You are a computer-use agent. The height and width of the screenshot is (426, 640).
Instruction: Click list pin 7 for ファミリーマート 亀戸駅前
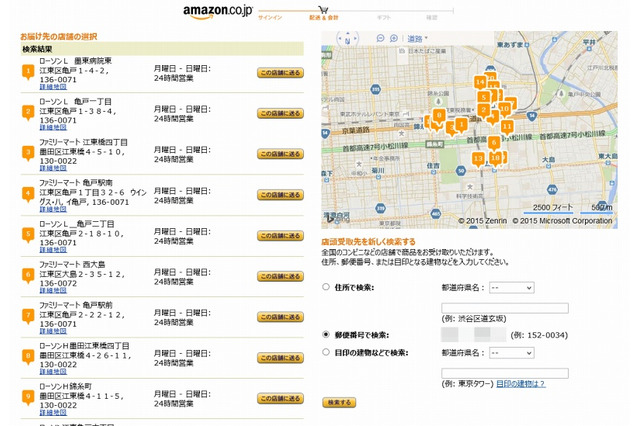coord(28,317)
